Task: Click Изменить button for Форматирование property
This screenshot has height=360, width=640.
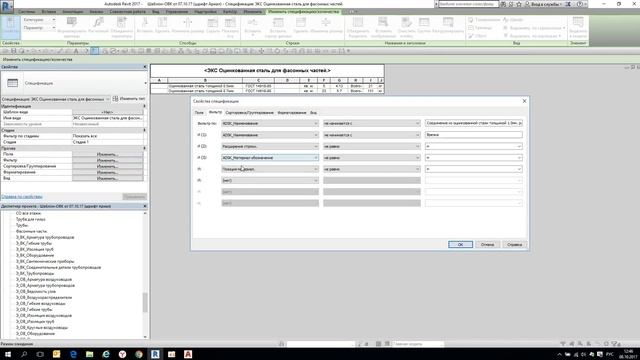Action: coord(108,172)
